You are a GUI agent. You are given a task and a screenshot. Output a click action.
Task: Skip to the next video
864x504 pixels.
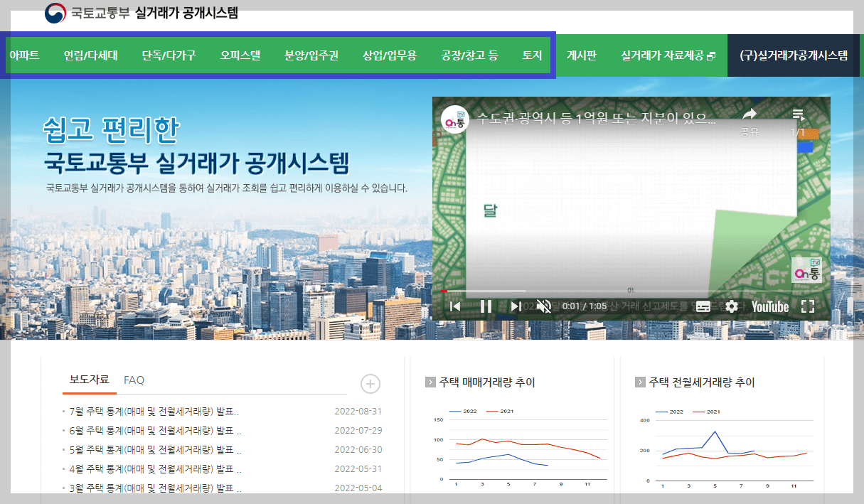click(516, 306)
